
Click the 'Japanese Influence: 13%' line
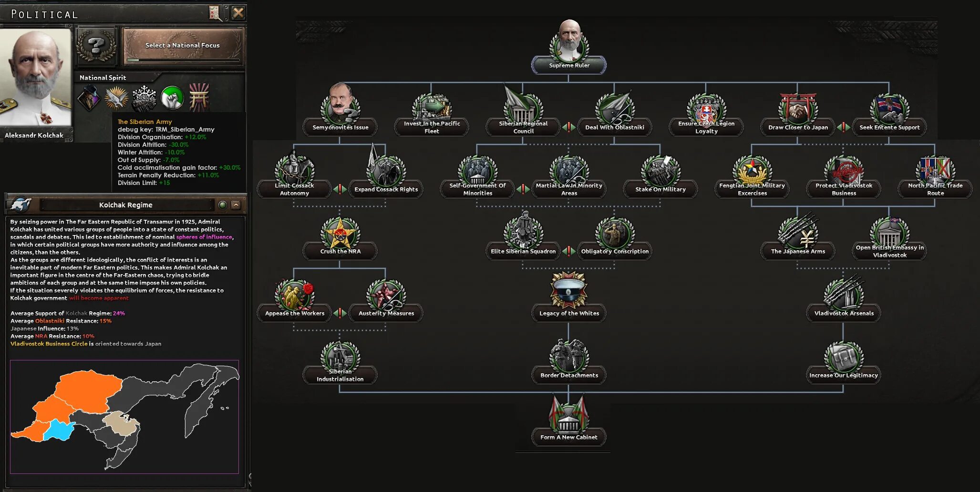44,328
